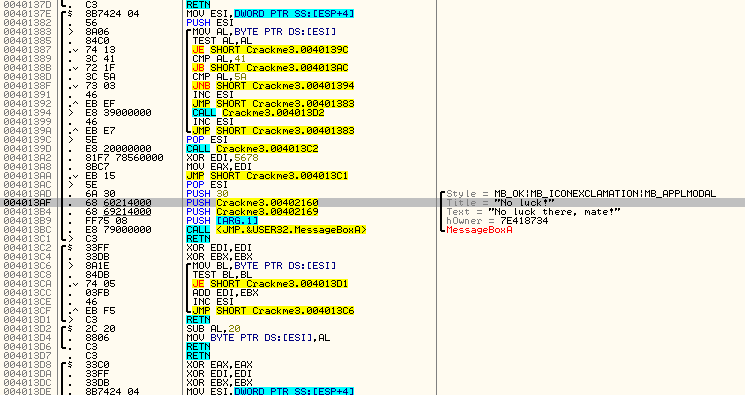Click the XOR EDI,5678 instruction line
This screenshot has width=745, height=395.
[222, 157]
